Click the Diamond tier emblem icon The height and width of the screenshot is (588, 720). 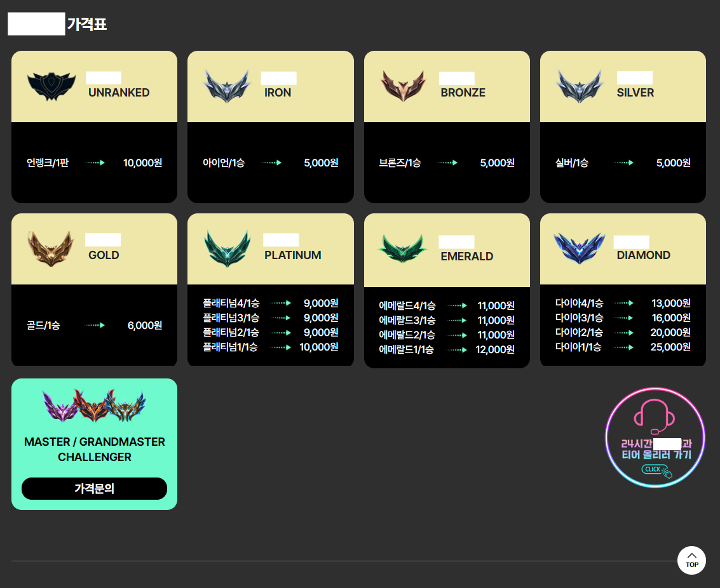[580, 248]
